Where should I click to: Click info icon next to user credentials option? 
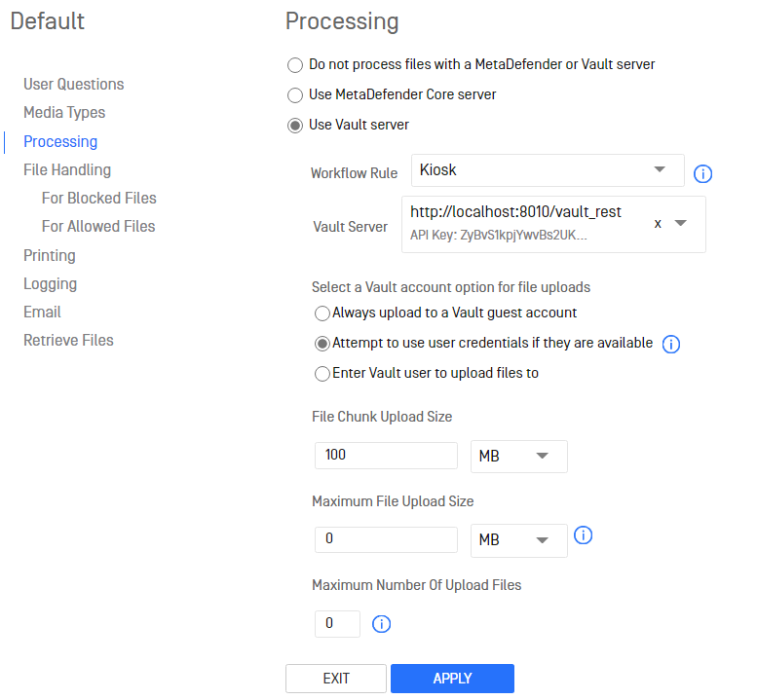pyautogui.click(x=671, y=344)
